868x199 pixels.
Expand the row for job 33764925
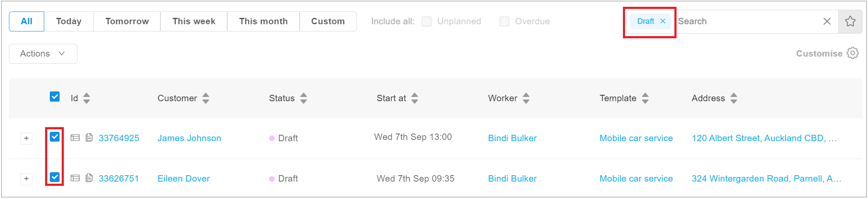(x=26, y=138)
